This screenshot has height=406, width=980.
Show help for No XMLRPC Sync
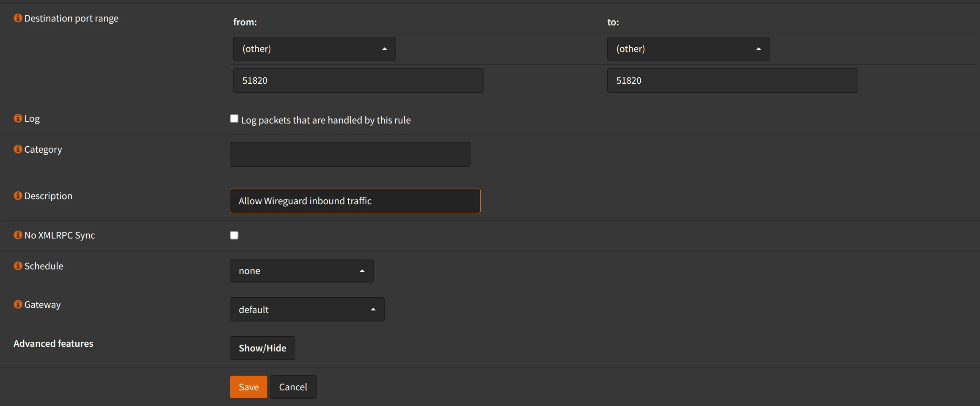(18, 235)
